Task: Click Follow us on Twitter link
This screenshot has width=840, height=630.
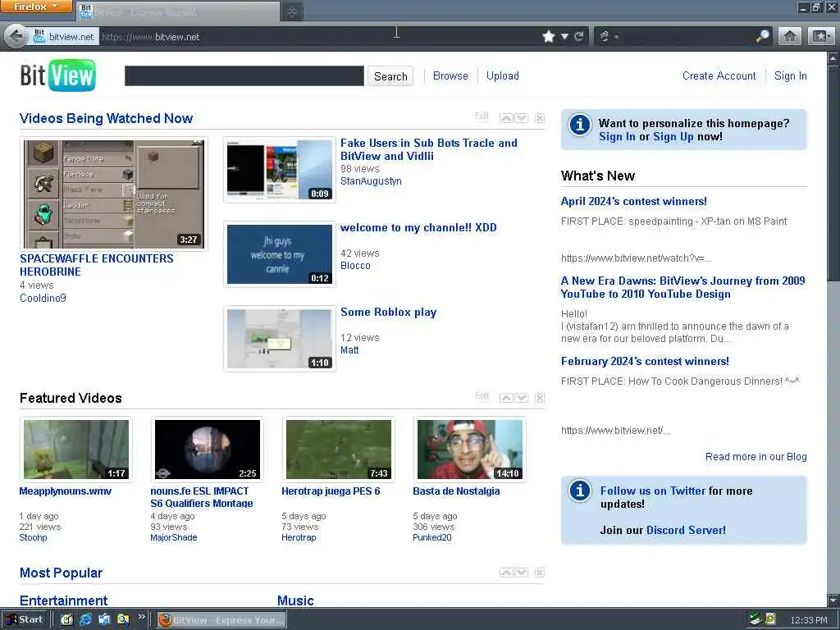Action: [653, 491]
